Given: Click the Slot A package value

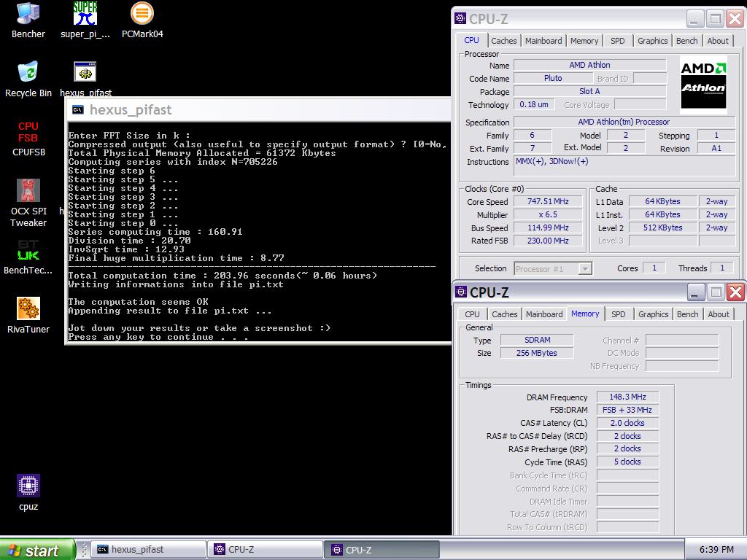Looking at the screenshot, I should [x=589, y=91].
